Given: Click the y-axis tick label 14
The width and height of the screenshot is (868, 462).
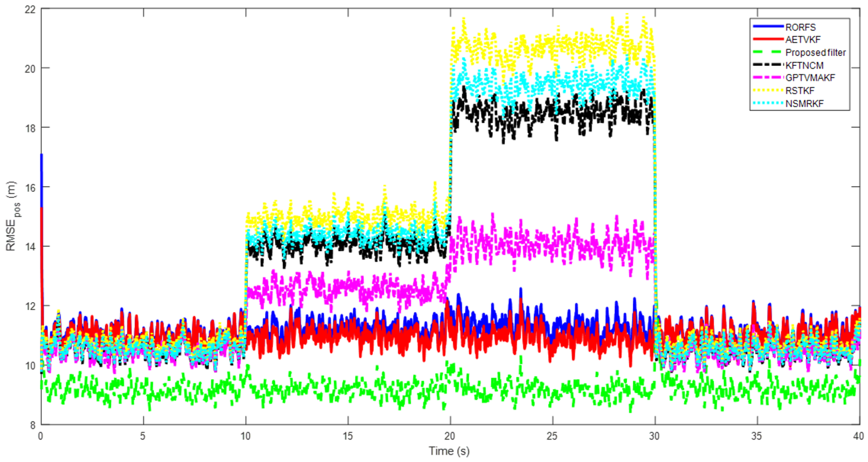Looking at the screenshot, I should click(x=30, y=247).
